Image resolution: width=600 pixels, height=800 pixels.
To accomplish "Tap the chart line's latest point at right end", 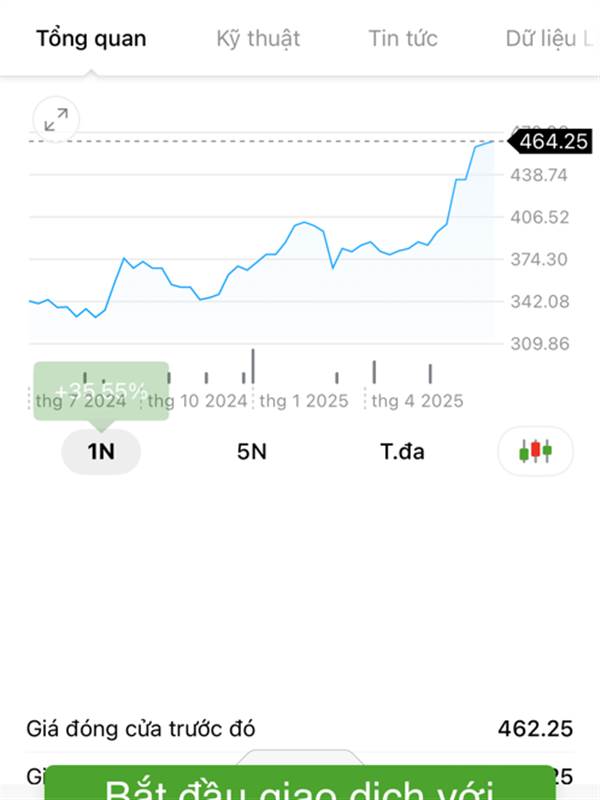I will pos(493,141).
